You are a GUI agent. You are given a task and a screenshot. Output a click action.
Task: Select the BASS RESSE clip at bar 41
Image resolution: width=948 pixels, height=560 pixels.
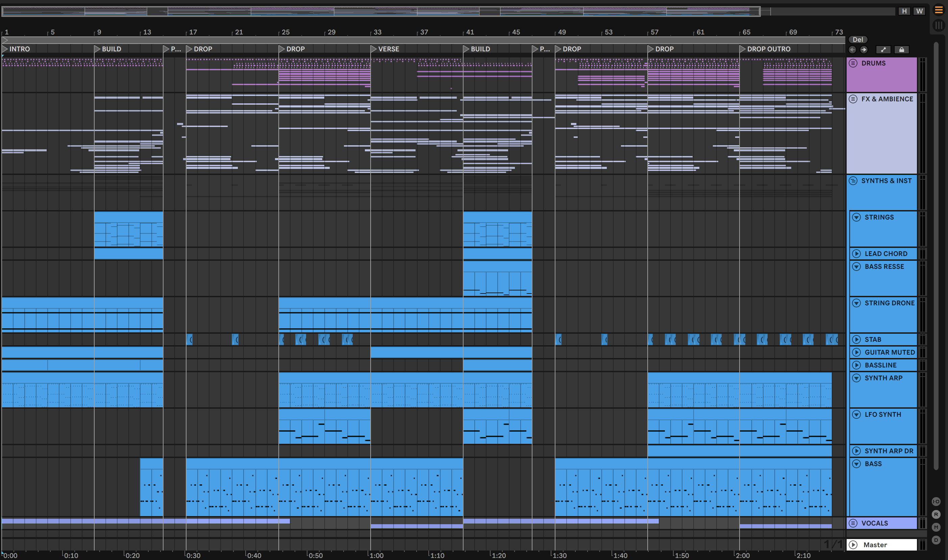pos(497,279)
